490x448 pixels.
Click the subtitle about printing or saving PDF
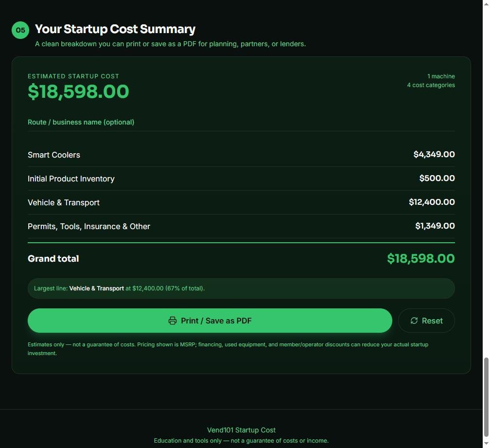(x=170, y=44)
